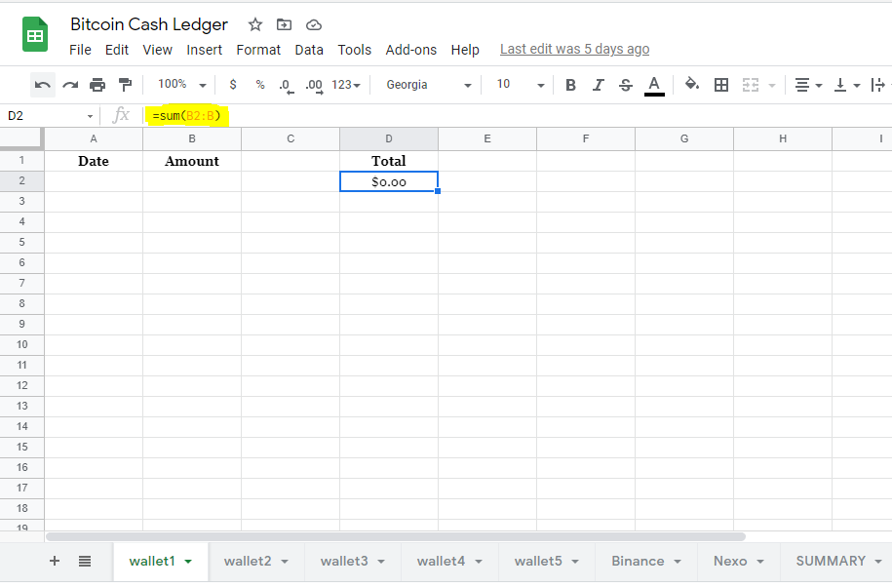Open the Tools menu
This screenshot has width=892, height=588.
click(355, 50)
